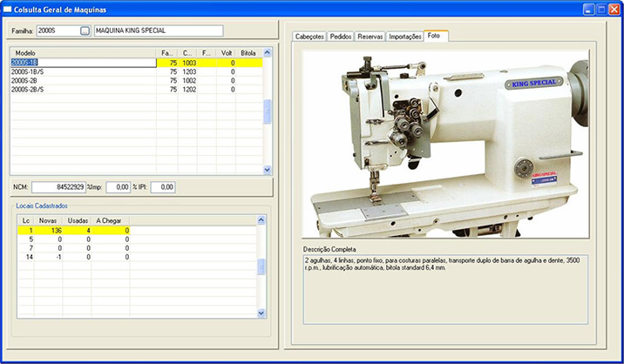Click code cell 1203

(189, 72)
